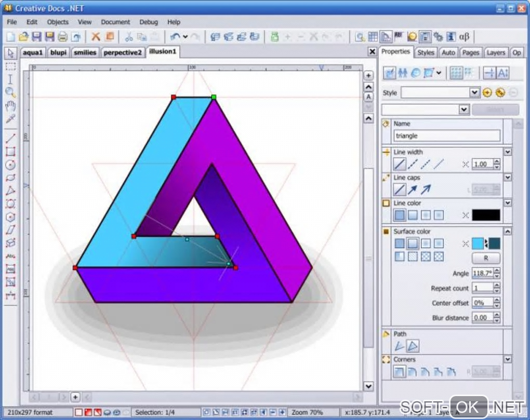Select the straight line drawing tool
This screenshot has width=530, height=420.
pos(10,138)
